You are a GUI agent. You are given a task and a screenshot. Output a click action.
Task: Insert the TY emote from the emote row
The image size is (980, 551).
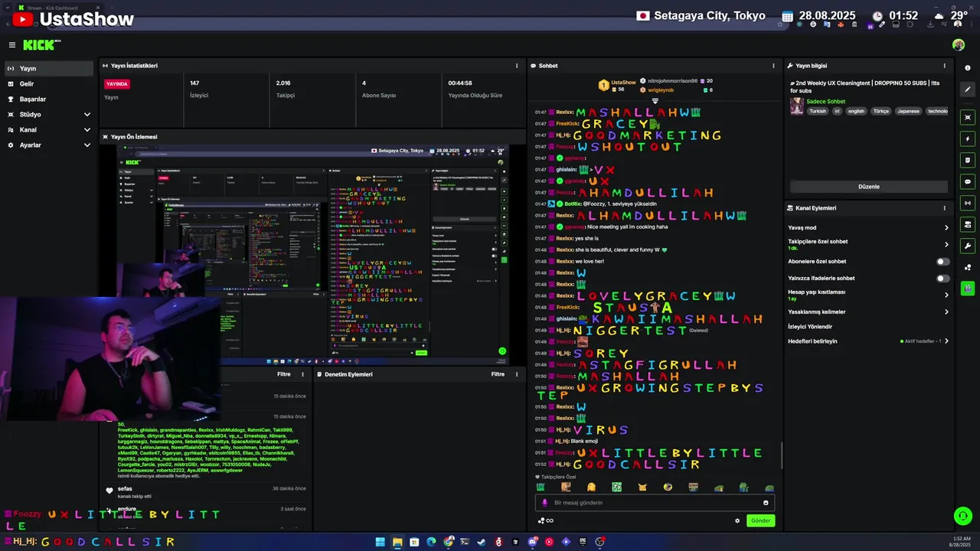tap(616, 487)
